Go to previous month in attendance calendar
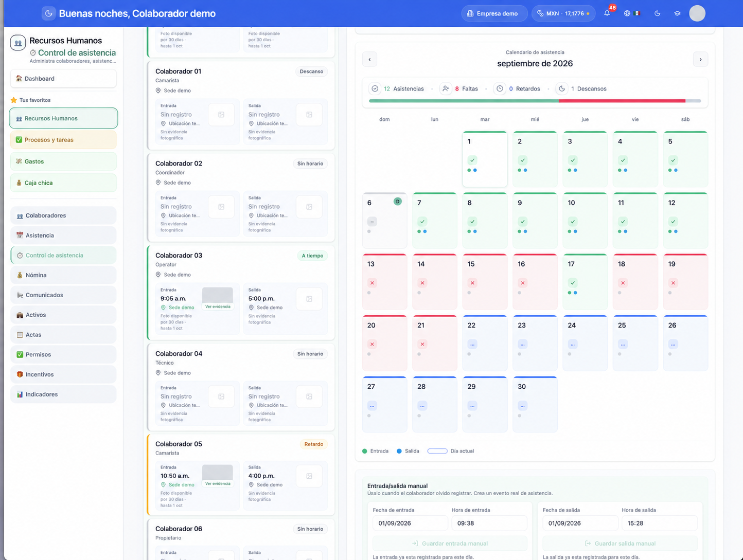This screenshot has width=743, height=560. pyautogui.click(x=369, y=59)
